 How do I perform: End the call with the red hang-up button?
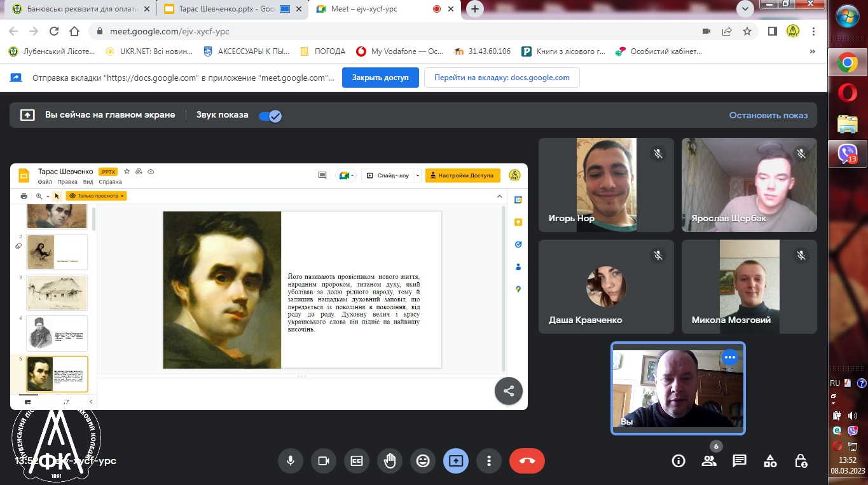click(x=527, y=461)
